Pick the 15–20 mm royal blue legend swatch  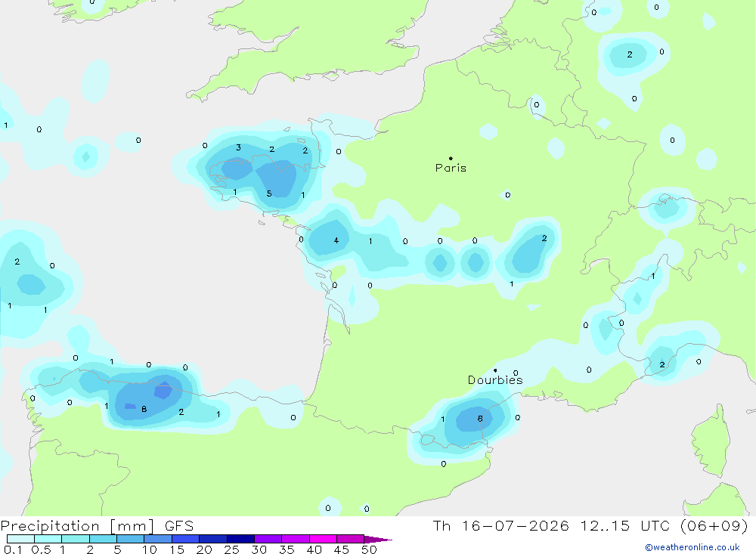(185, 539)
